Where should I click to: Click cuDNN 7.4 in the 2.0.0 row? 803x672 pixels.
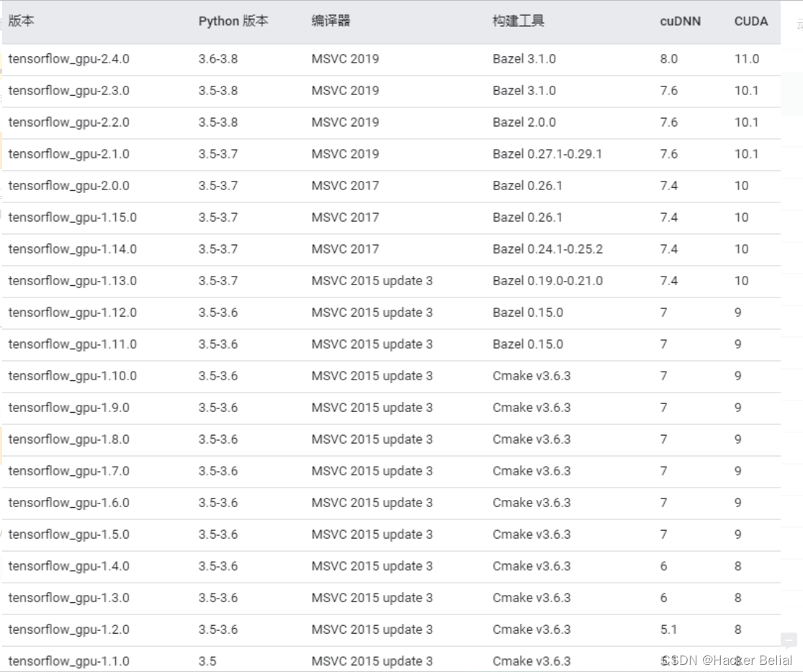[669, 186]
